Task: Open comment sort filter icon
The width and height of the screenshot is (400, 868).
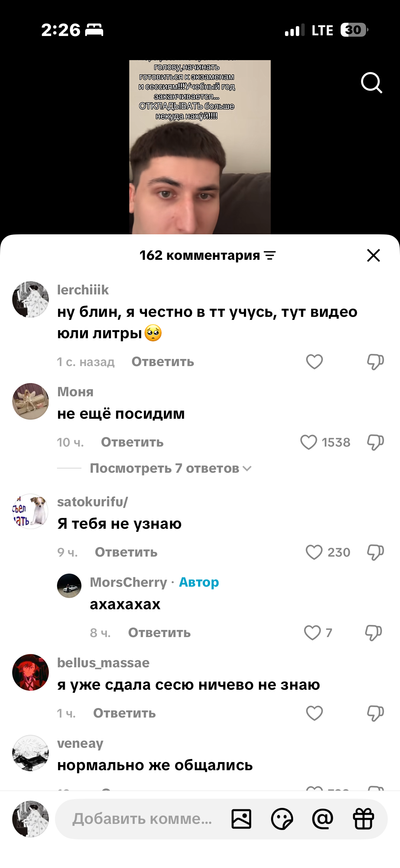Action: coord(270,255)
